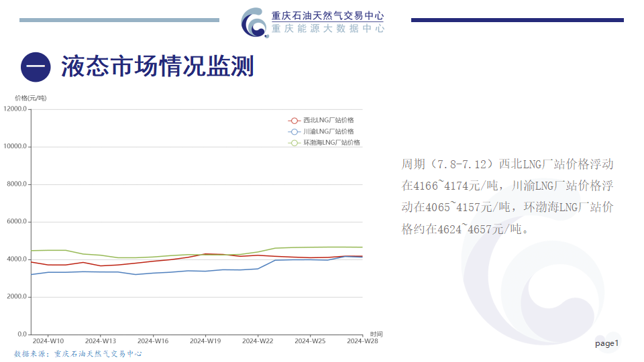Click the 液态市场情况监测 heading
Screen dimensions: 644x362
[158, 66]
